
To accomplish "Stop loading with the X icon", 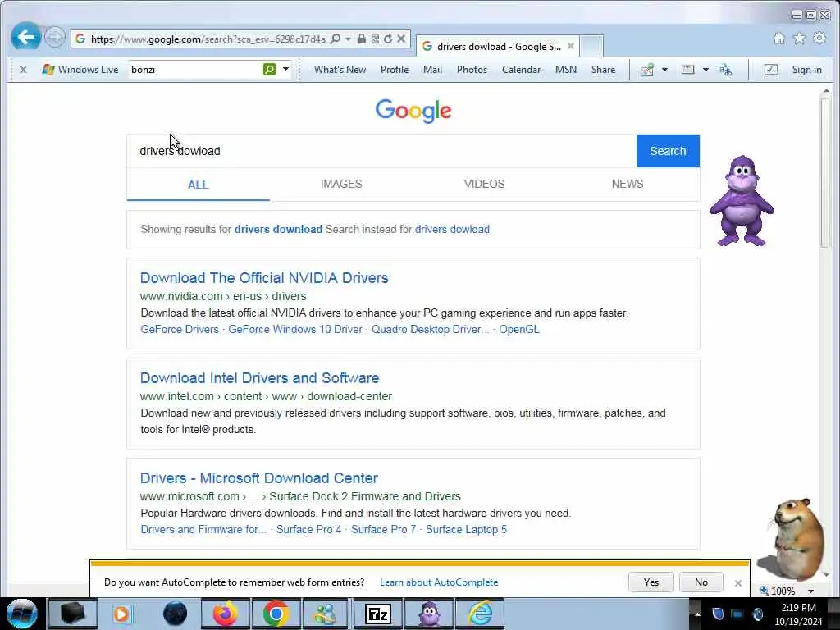I will (x=400, y=39).
